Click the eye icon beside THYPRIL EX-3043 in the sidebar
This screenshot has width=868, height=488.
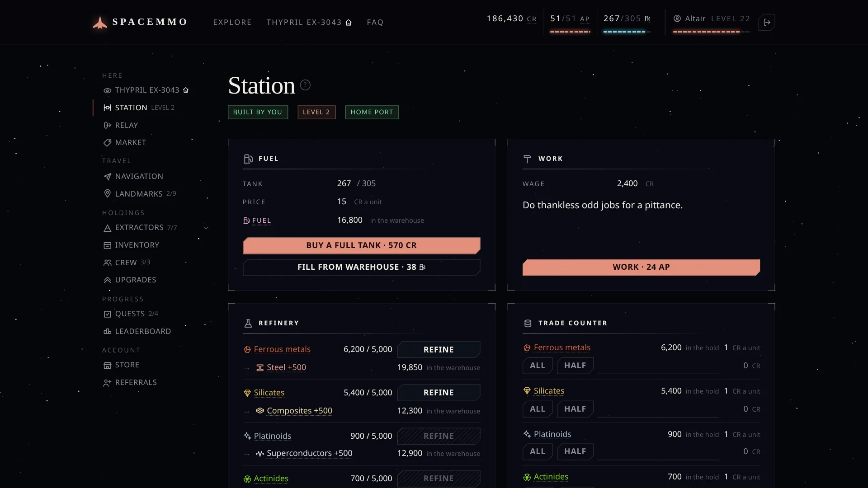pyautogui.click(x=107, y=90)
